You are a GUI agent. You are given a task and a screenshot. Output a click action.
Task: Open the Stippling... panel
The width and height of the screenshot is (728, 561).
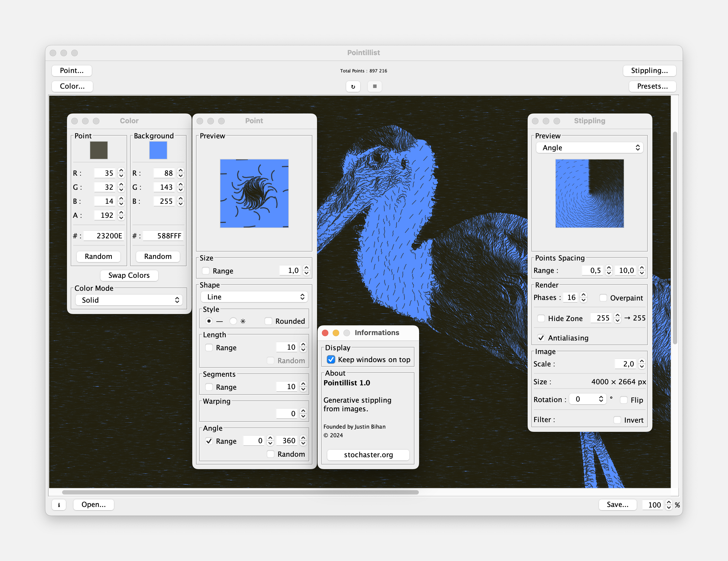[x=649, y=70]
